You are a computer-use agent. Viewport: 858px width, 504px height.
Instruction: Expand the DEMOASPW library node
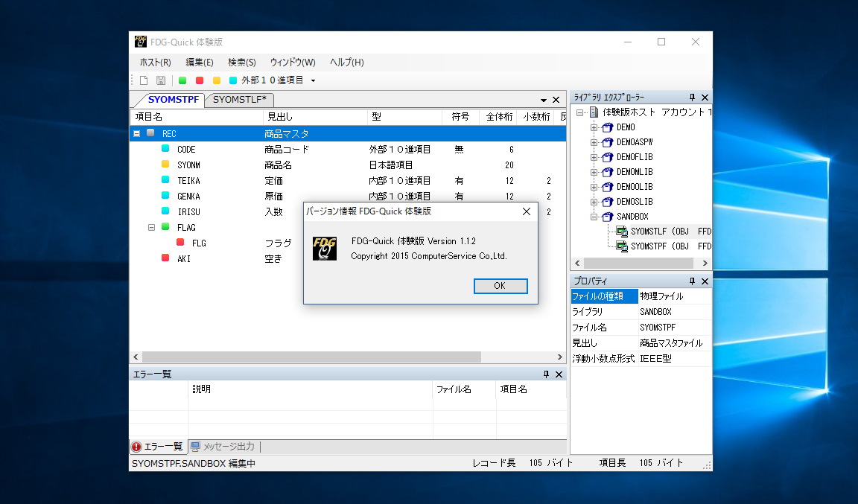594,142
